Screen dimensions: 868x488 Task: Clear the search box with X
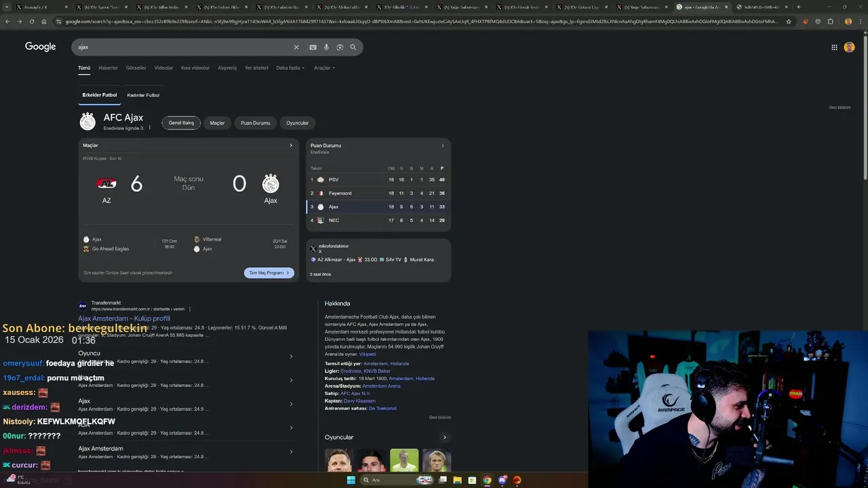point(296,47)
